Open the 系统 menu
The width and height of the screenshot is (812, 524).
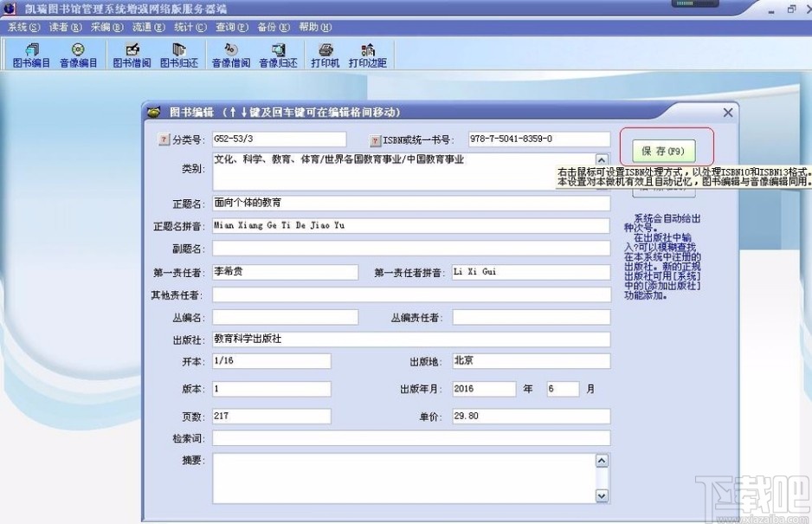pyautogui.click(x=23, y=27)
